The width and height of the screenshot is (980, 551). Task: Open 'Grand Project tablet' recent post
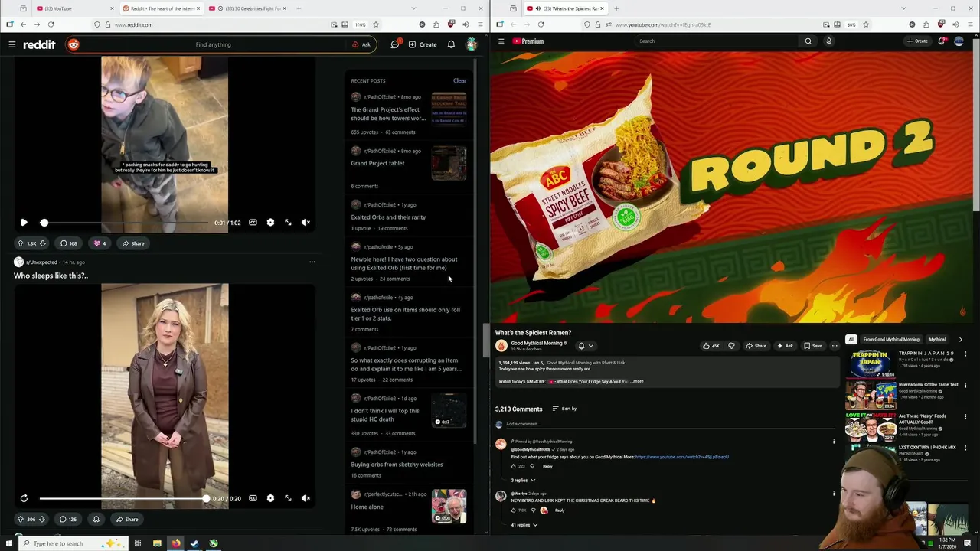[377, 163]
